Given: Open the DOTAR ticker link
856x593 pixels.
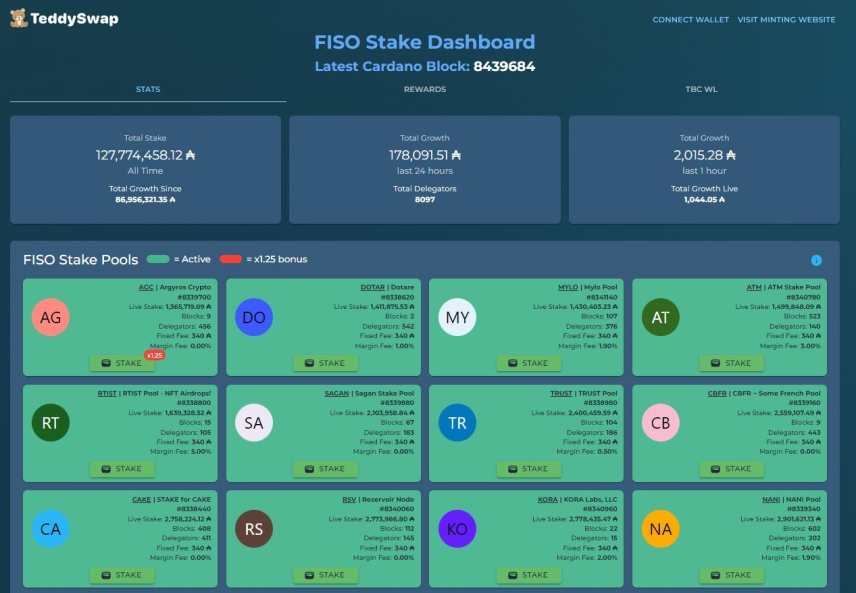Looking at the screenshot, I should pyautogui.click(x=372, y=287).
